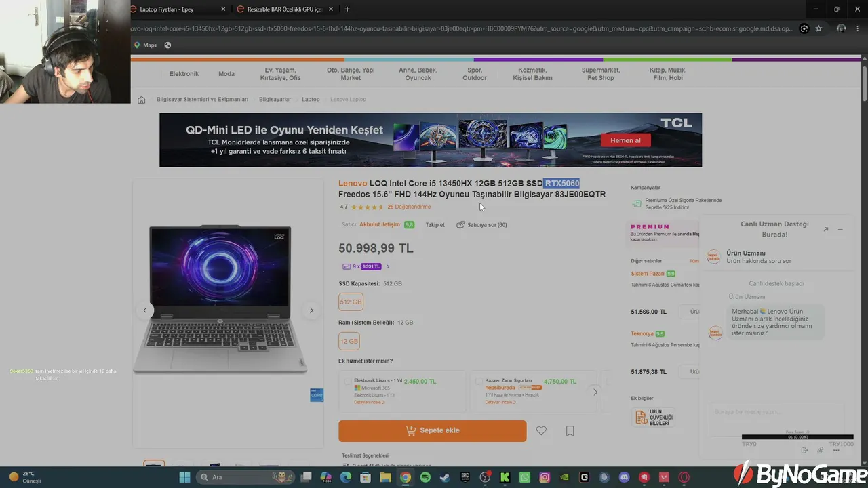
Task: Go to the home page breadcrumb icon
Action: point(141,100)
